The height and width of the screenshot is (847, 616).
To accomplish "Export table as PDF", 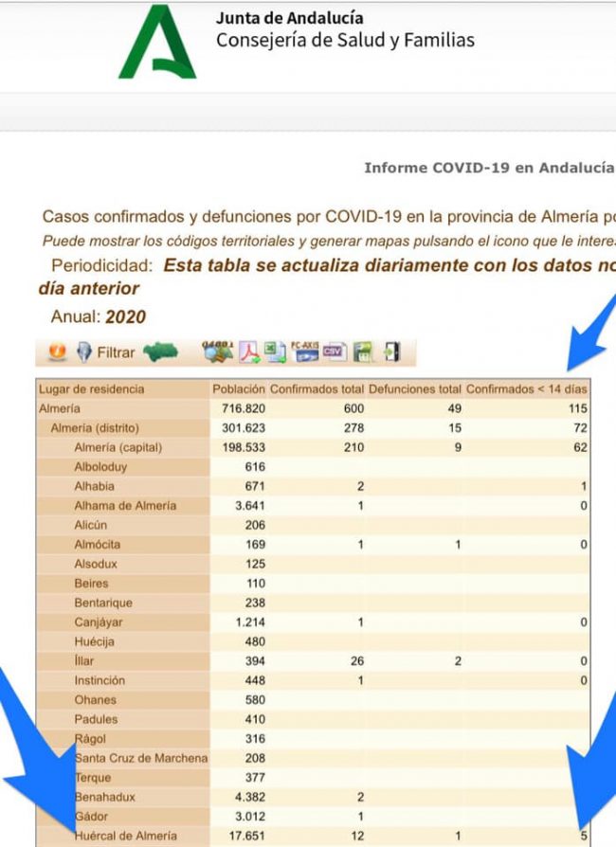I will click(x=249, y=352).
